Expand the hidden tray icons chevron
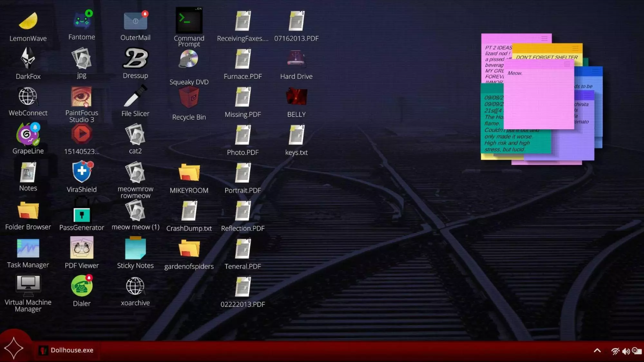This screenshot has width=644, height=362. pos(597,351)
